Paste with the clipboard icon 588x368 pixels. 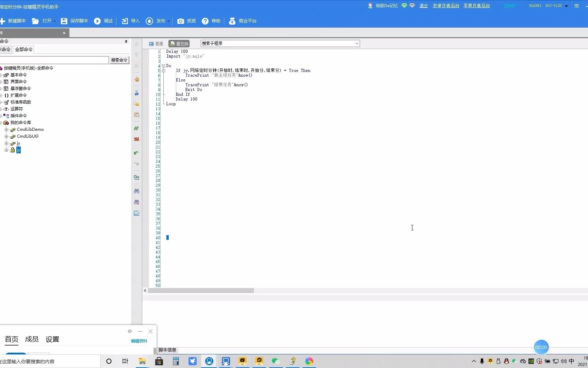tap(136, 115)
